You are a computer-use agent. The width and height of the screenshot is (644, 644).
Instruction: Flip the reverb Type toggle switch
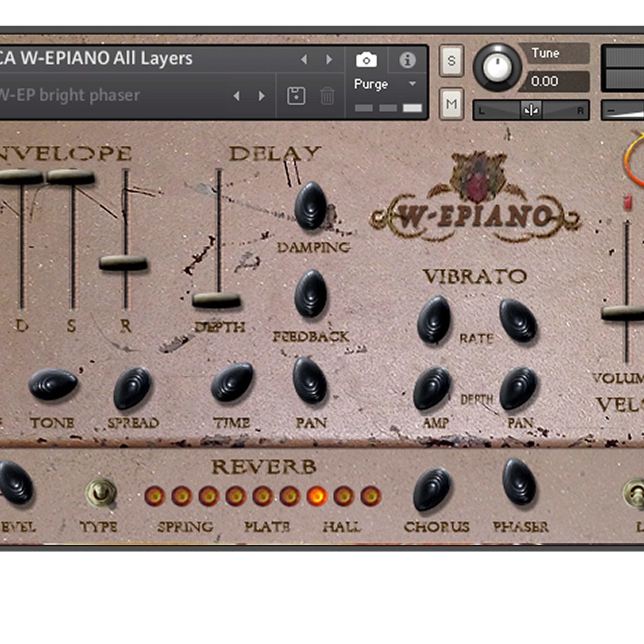[x=100, y=493]
